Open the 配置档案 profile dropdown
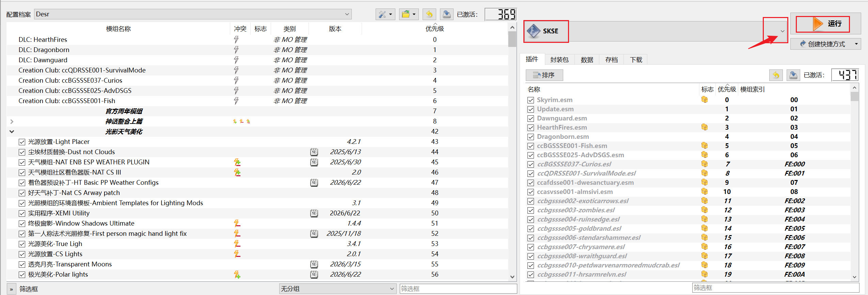 [x=193, y=14]
